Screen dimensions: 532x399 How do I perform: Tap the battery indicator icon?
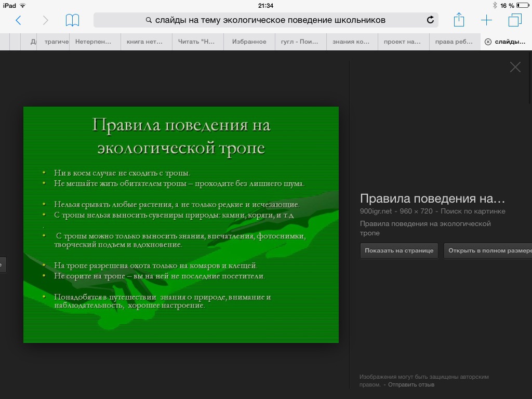point(523,5)
